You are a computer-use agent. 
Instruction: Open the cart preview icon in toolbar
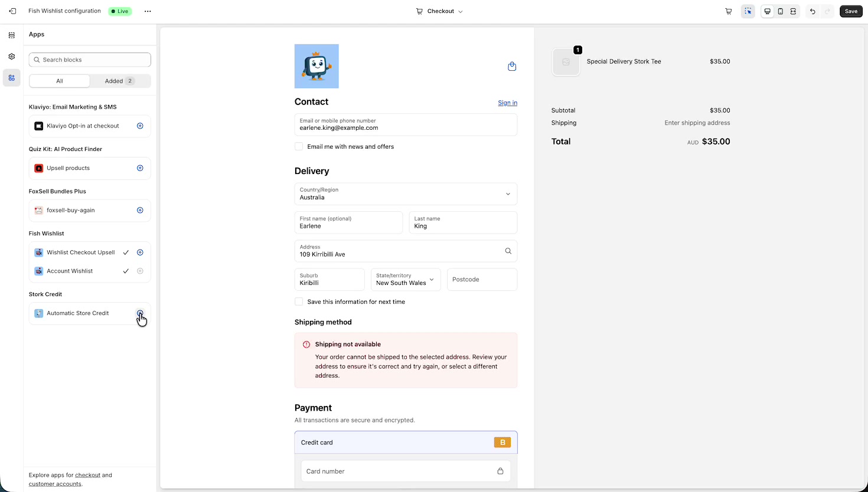point(729,11)
